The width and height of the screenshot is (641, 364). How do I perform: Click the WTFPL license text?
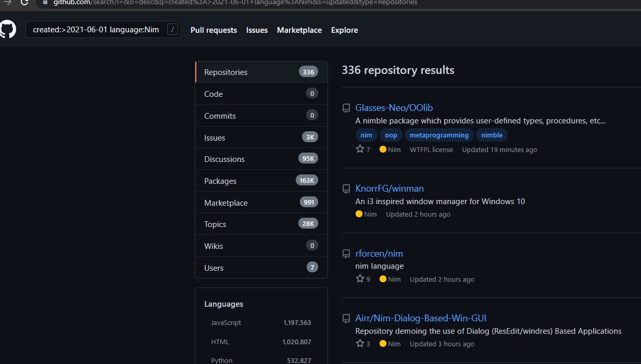click(431, 149)
